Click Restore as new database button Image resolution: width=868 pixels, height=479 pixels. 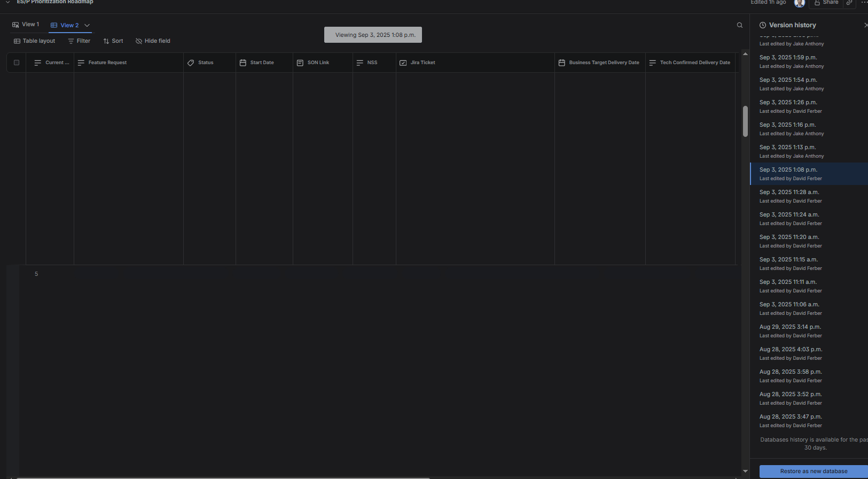[814, 471]
